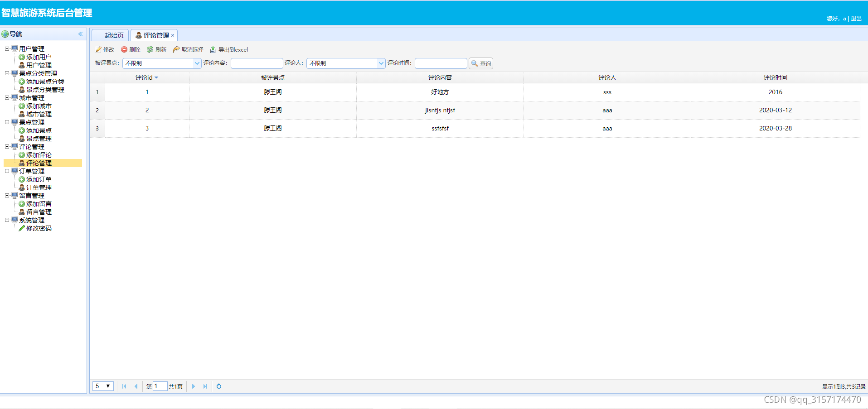Open 添加景点分类 in the tree
Screen dimensions: 868x409
point(45,82)
